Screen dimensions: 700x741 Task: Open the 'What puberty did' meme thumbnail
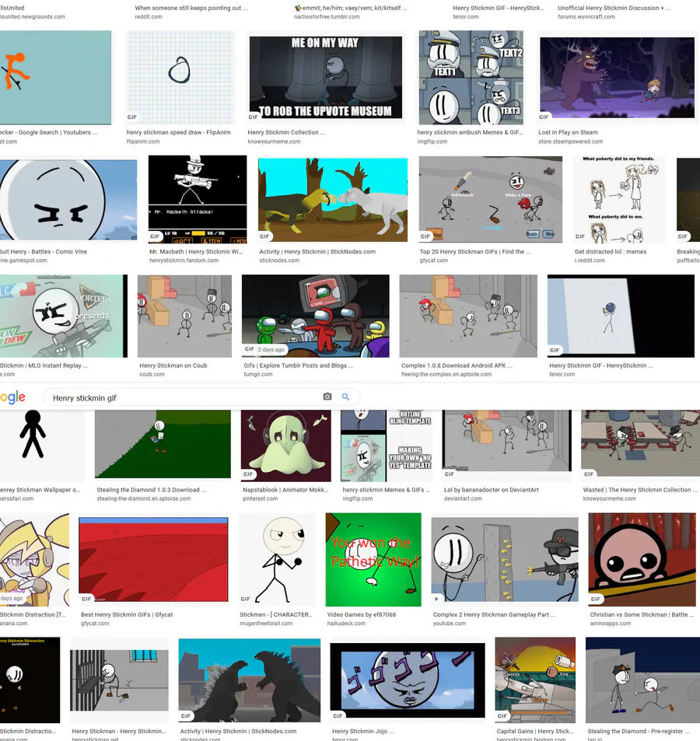click(618, 199)
